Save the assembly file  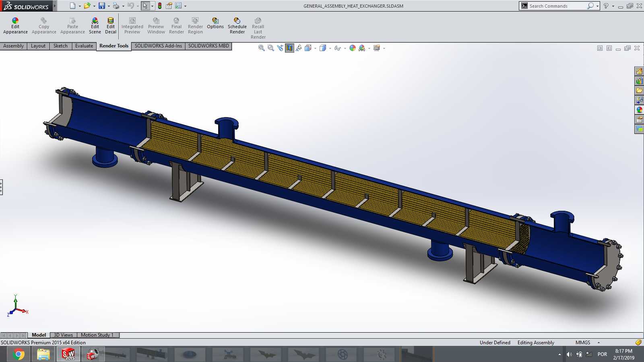tap(101, 6)
